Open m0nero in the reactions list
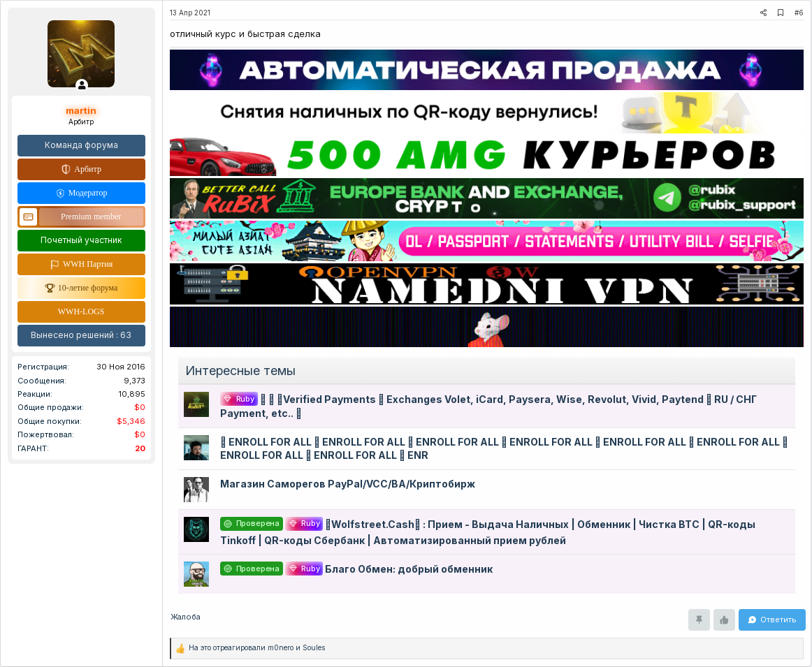Screen dimensions: 812x667 tap(281, 648)
